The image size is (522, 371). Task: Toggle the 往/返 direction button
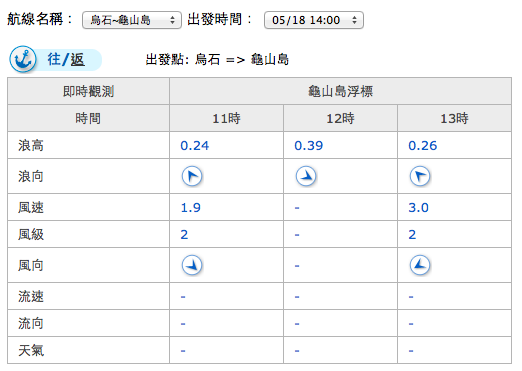tap(56, 60)
